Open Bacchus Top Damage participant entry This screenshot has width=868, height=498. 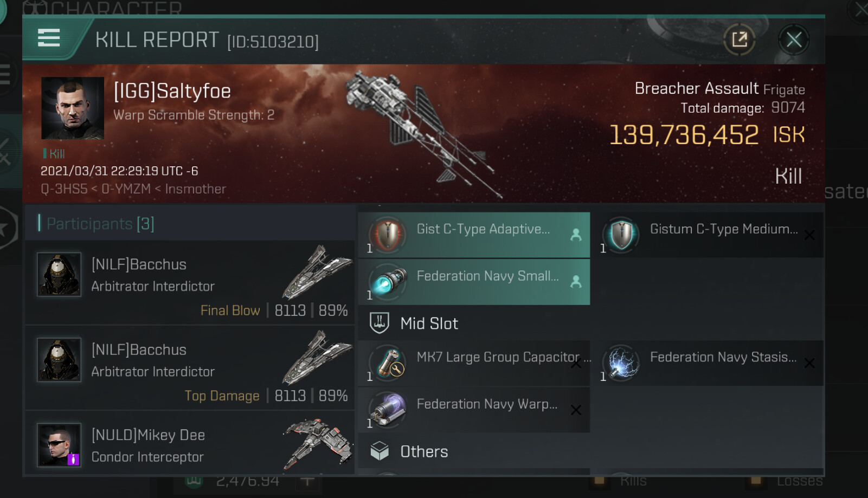[190, 368]
